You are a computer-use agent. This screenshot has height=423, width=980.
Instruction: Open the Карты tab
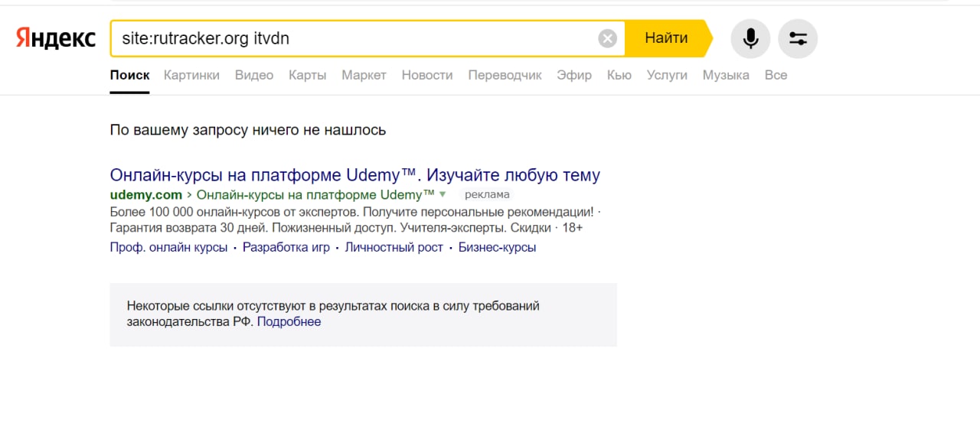[308, 75]
